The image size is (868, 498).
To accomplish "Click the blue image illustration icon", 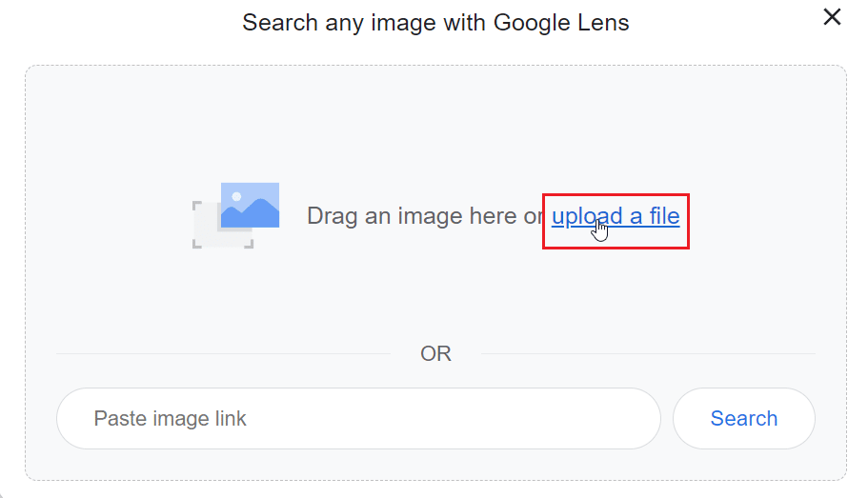I will point(250,206).
